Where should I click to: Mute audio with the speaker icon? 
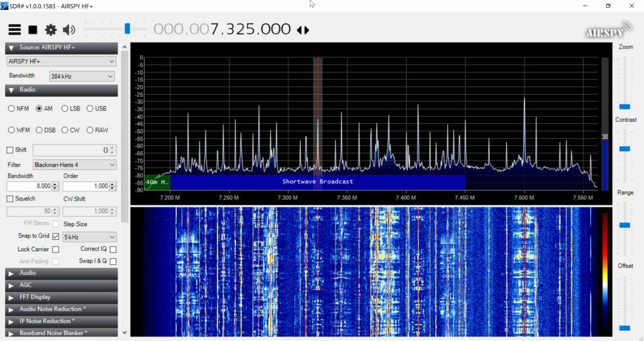tap(69, 30)
